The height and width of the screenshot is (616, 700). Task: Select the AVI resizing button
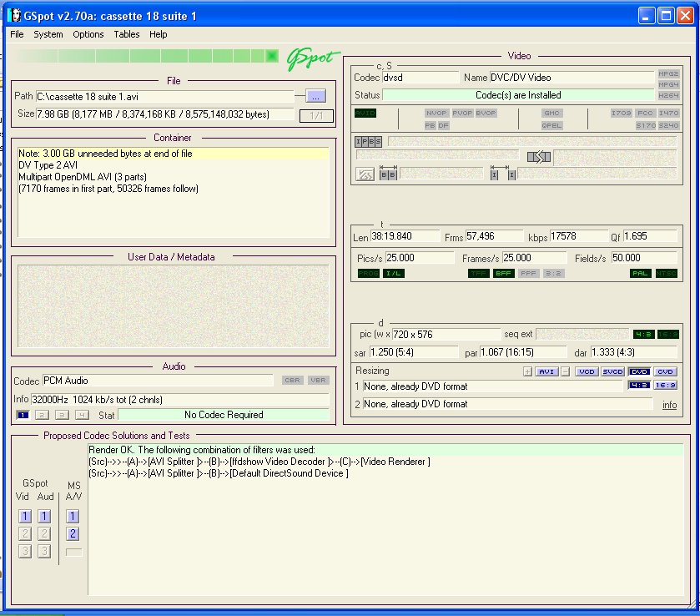click(546, 371)
